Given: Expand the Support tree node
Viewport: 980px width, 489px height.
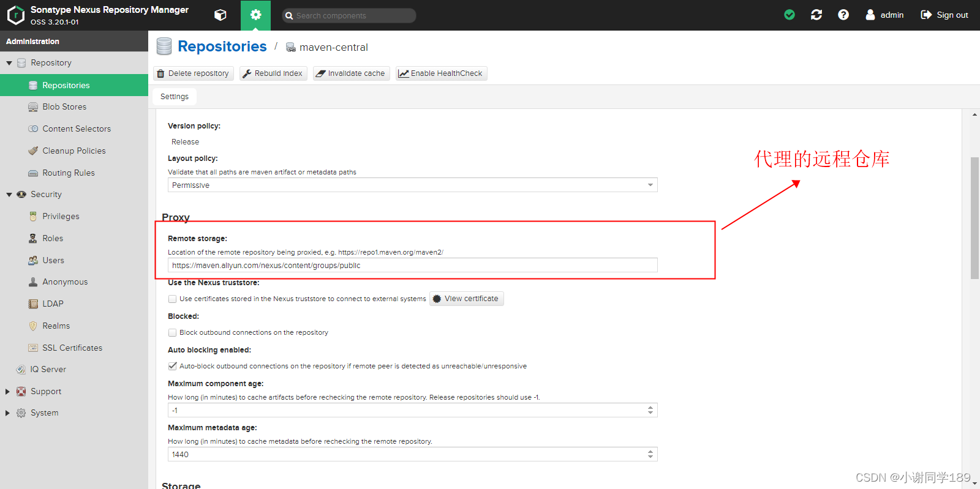Looking at the screenshot, I should 7,392.
